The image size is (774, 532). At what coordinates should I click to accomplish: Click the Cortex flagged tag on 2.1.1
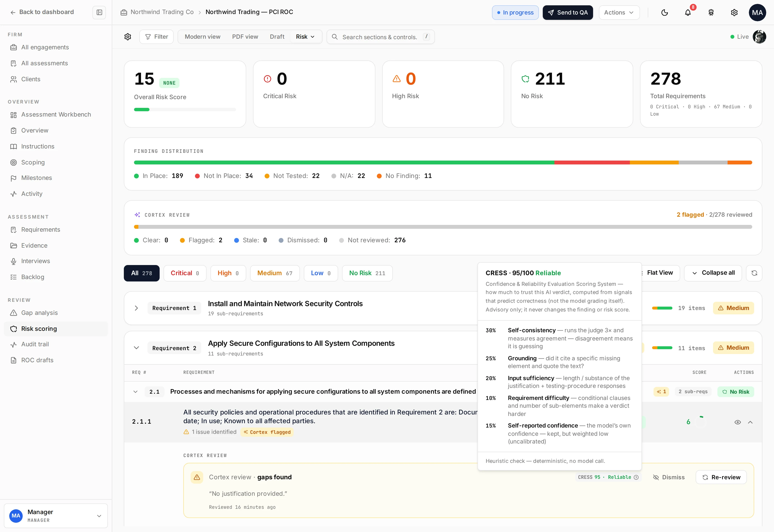267,432
